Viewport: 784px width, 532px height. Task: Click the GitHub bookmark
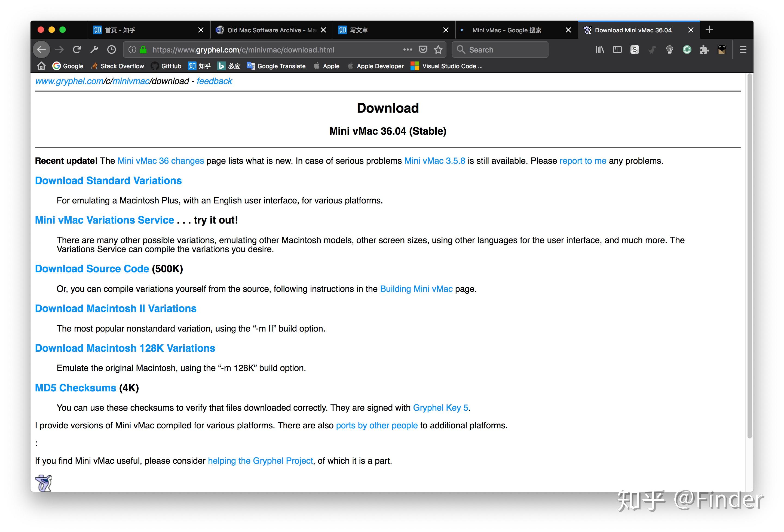point(166,66)
